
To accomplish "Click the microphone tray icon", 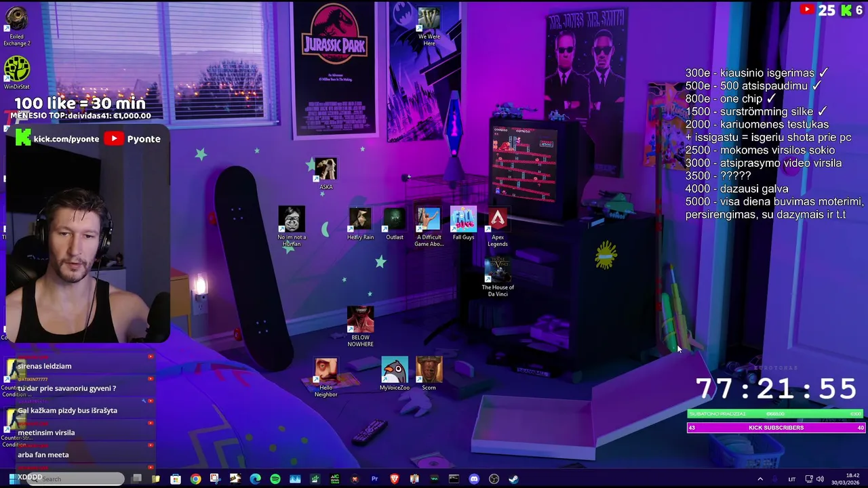I will click(x=775, y=479).
